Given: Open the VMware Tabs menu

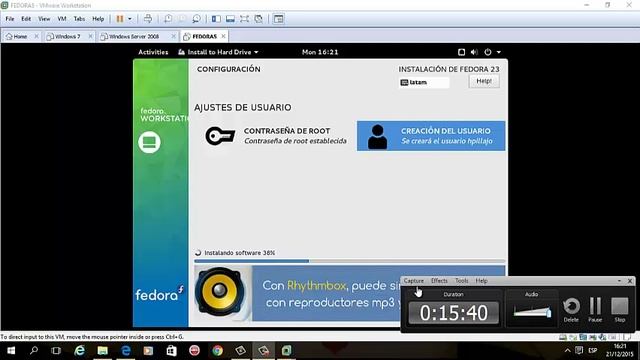Looking at the screenshot, I should pos(79,19).
